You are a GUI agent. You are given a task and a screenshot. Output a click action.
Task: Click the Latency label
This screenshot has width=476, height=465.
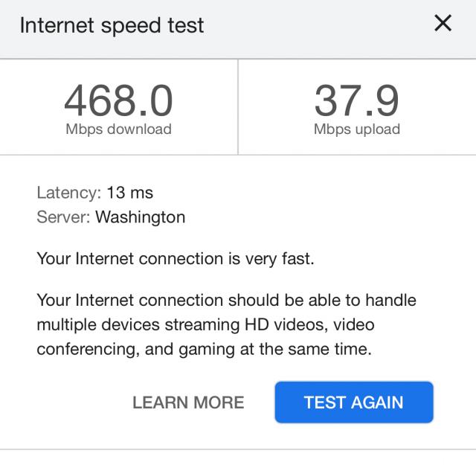[x=69, y=193]
